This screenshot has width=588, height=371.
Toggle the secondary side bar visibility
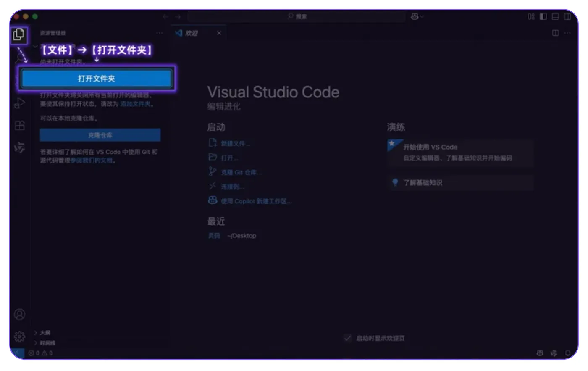click(x=567, y=17)
